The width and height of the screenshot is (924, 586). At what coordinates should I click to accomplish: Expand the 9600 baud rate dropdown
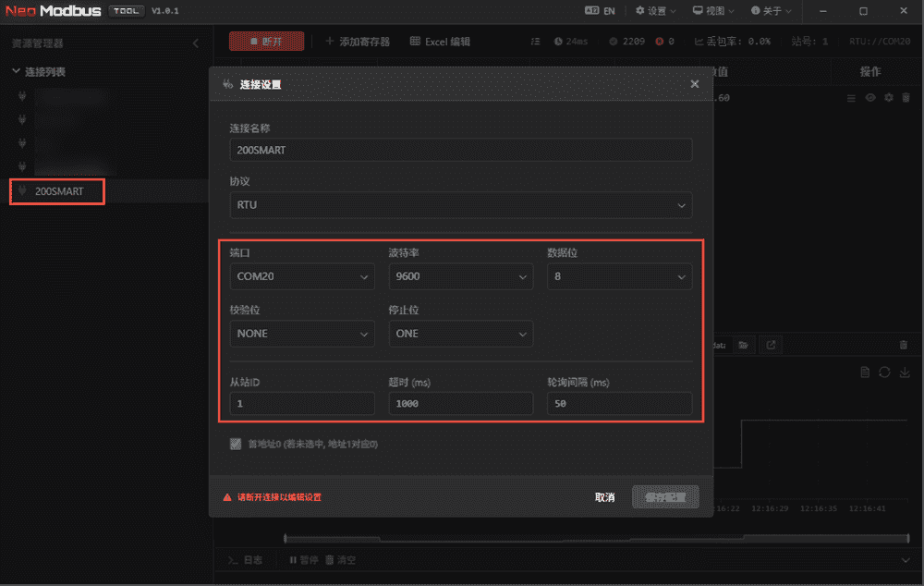tap(460, 276)
